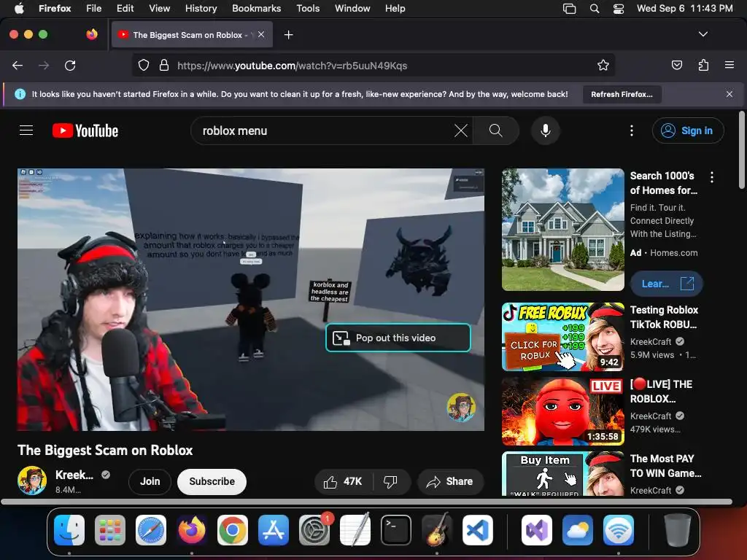Image resolution: width=747 pixels, height=560 pixels.
Task: Click the Refresh Firefox… button
Action: (x=622, y=94)
